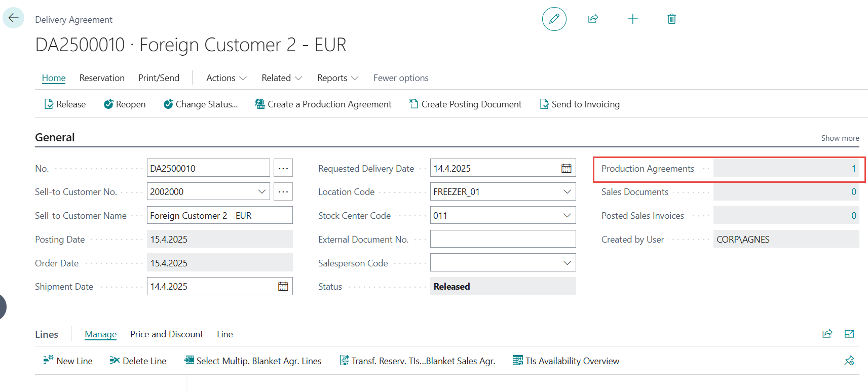
Task: Expand the Location Code dropdown
Action: tap(567, 192)
